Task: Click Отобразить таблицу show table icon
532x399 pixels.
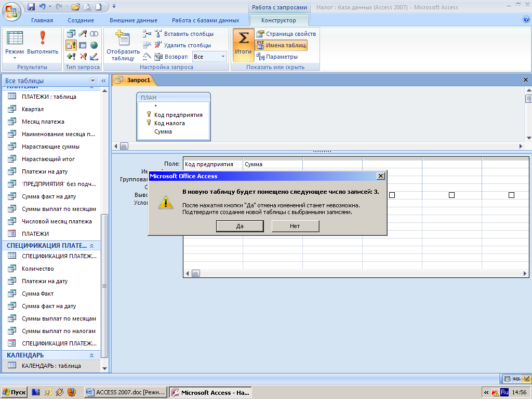Action: pyautogui.click(x=123, y=46)
